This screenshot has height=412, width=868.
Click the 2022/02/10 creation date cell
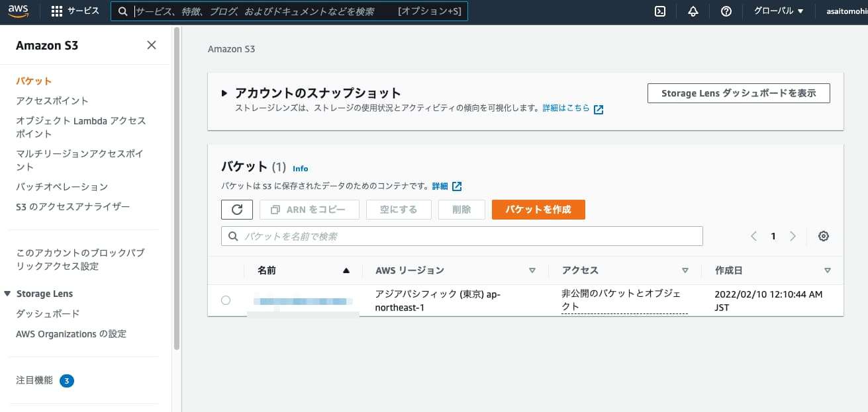coord(769,300)
